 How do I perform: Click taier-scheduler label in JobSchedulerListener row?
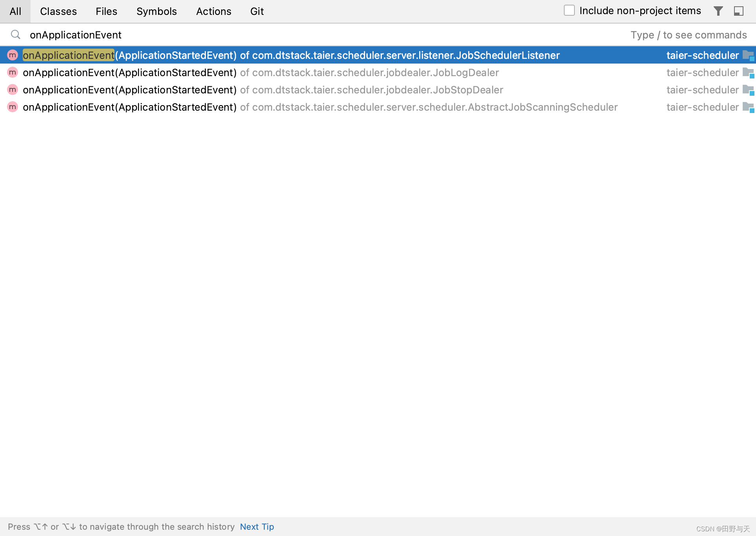[702, 55]
